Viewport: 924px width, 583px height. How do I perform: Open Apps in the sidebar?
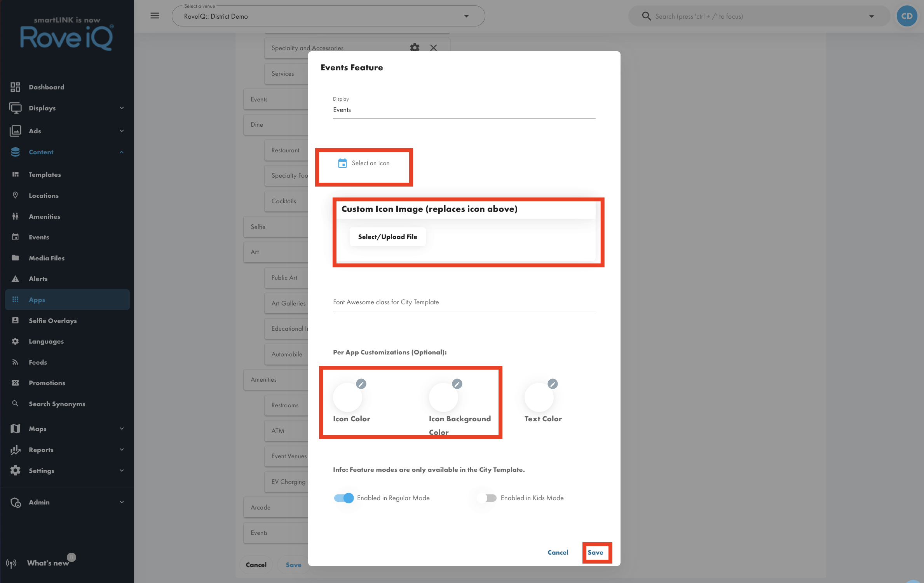pyautogui.click(x=67, y=300)
